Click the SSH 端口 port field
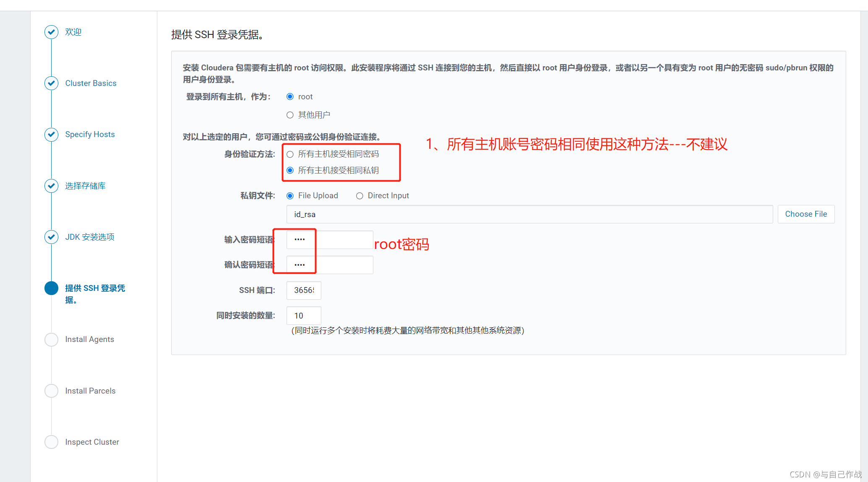The height and width of the screenshot is (482, 868). pyautogui.click(x=304, y=290)
